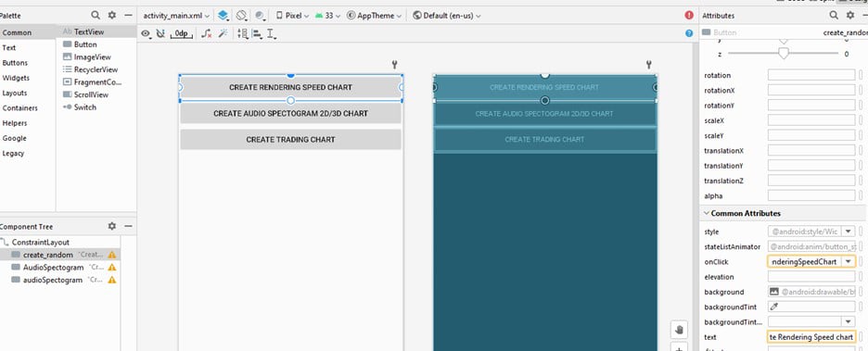Collapse the Common Attributes section

point(707,213)
